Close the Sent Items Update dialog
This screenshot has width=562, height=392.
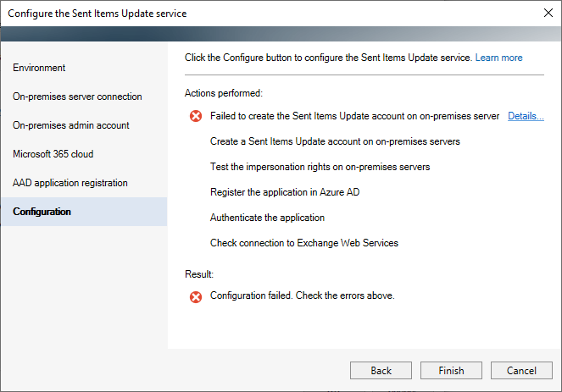coord(548,14)
